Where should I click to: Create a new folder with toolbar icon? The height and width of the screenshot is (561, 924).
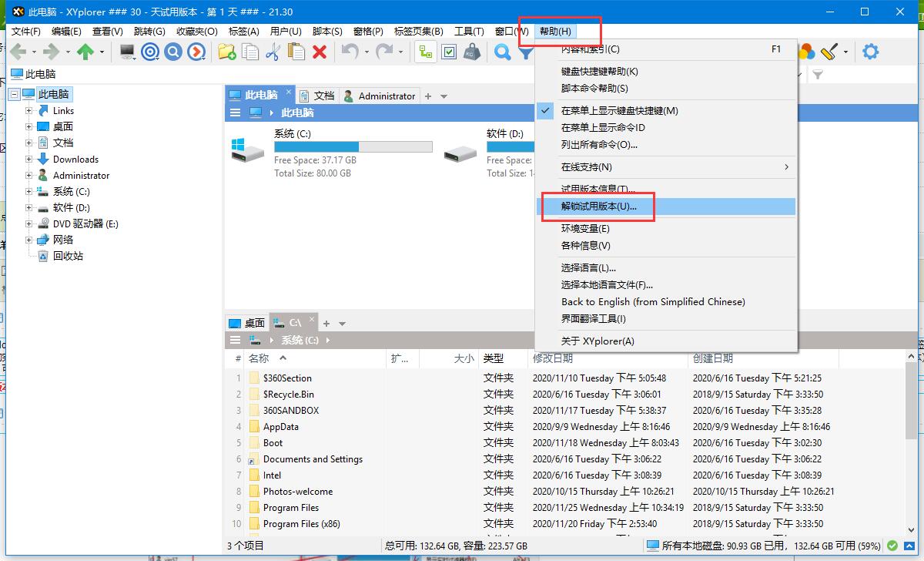pos(226,52)
